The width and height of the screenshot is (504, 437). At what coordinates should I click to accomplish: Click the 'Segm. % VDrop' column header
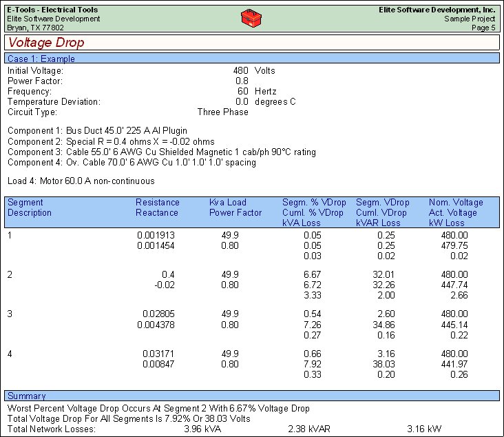tap(314, 203)
